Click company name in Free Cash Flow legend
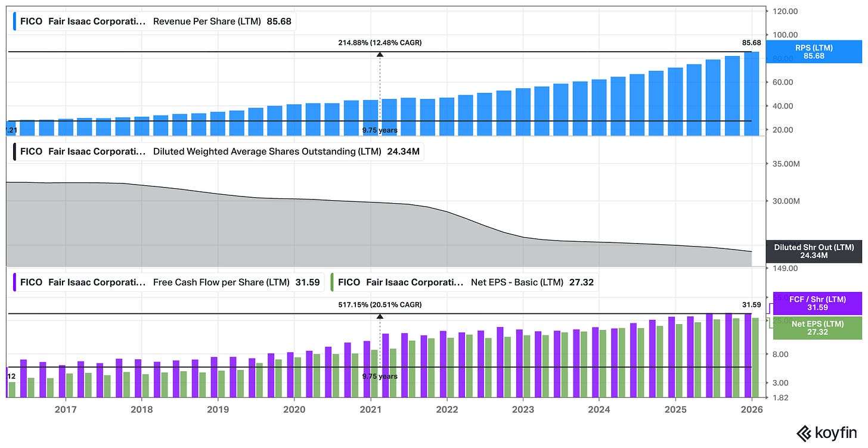 (x=97, y=282)
